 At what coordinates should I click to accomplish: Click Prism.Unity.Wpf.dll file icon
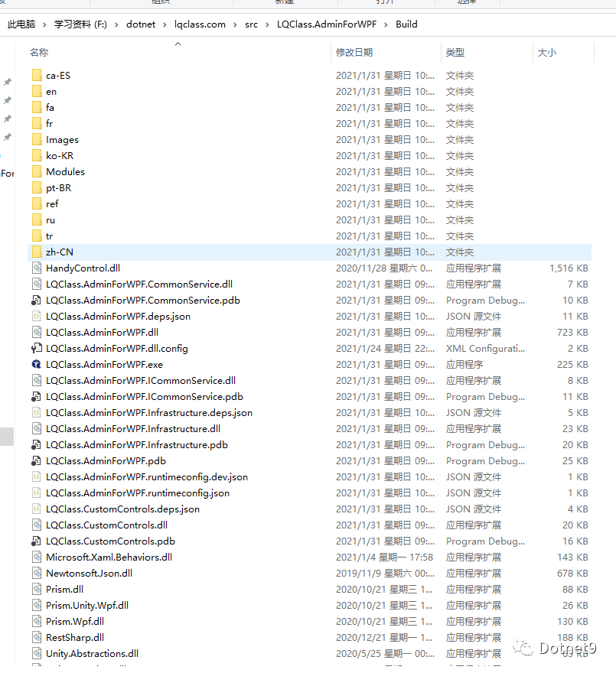tap(37, 606)
